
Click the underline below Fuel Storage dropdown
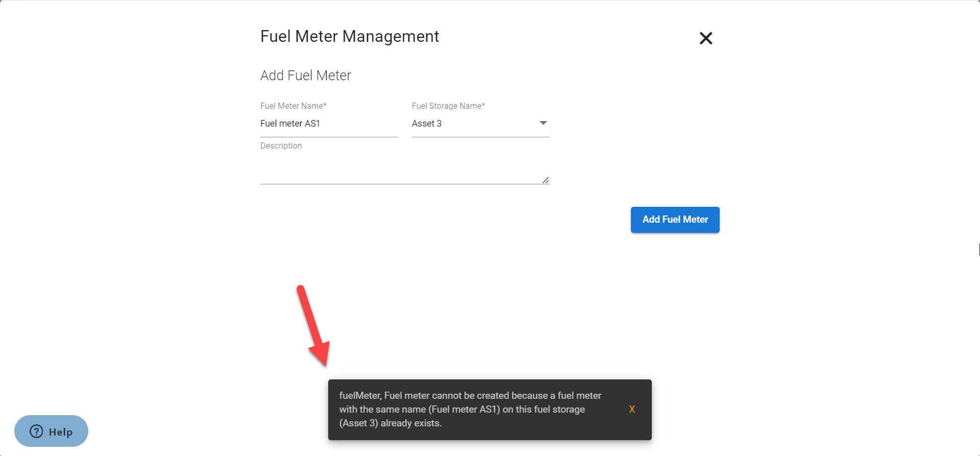coord(480,137)
